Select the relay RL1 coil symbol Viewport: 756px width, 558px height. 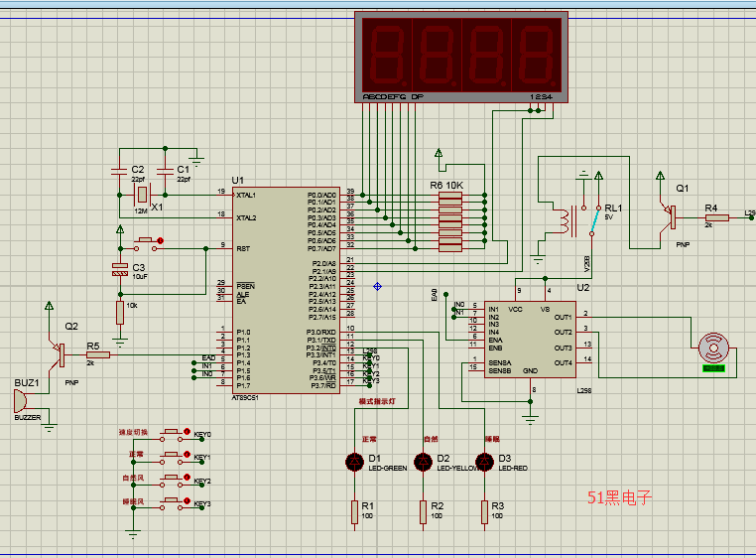point(567,221)
